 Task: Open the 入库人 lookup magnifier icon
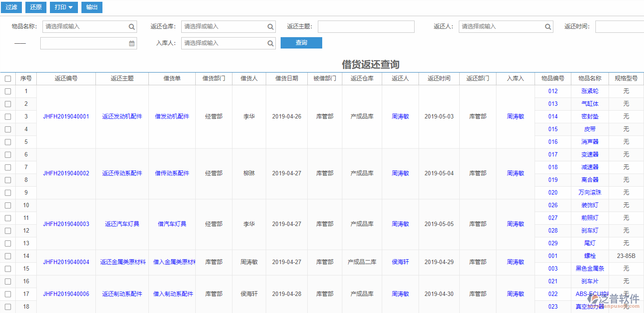(x=270, y=43)
